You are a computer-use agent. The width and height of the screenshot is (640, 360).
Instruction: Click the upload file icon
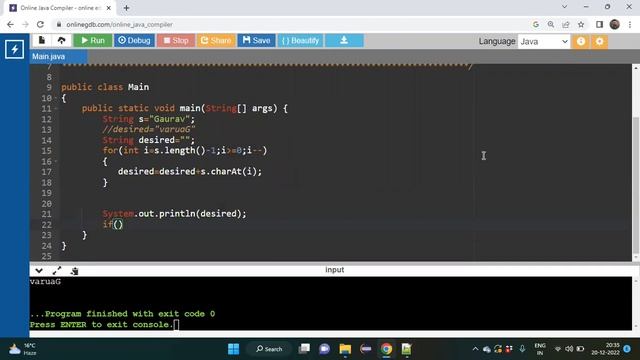click(x=61, y=40)
